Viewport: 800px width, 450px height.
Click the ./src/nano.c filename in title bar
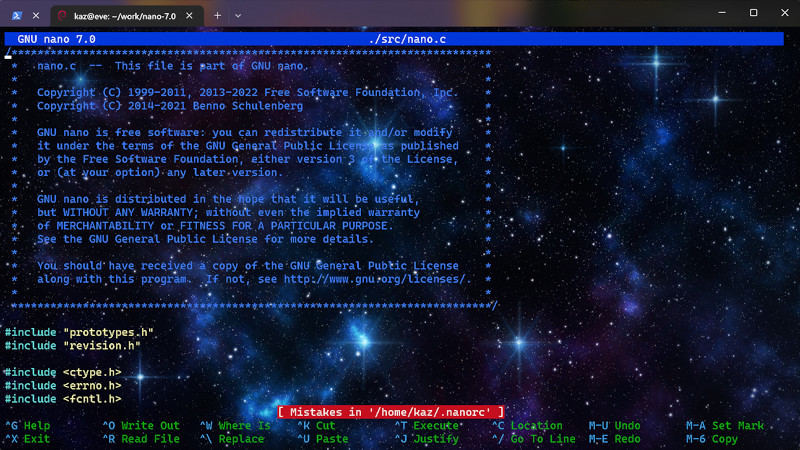407,39
